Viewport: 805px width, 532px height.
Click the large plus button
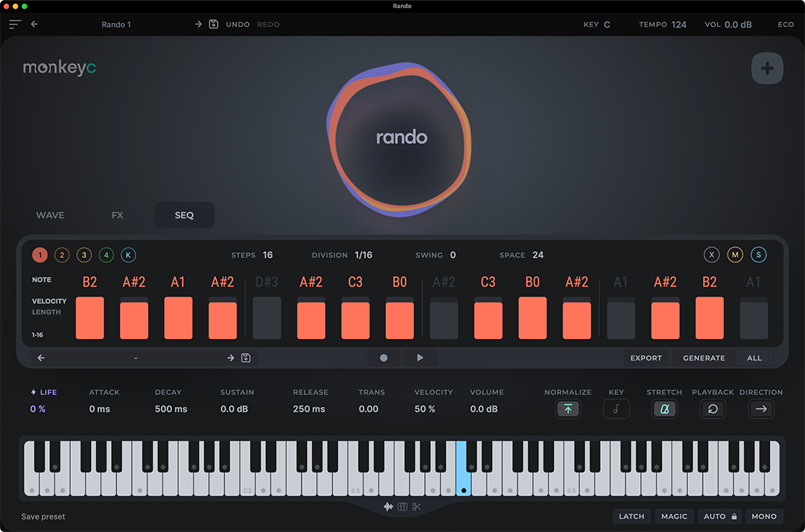767,69
